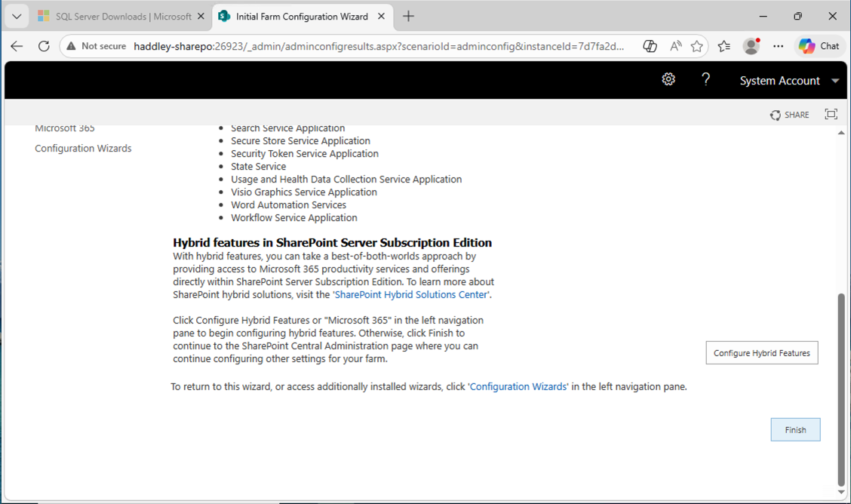Screen dimensions: 851x504
Task: Click 'Usage and Health Data Collection' item
Action: click(x=346, y=179)
